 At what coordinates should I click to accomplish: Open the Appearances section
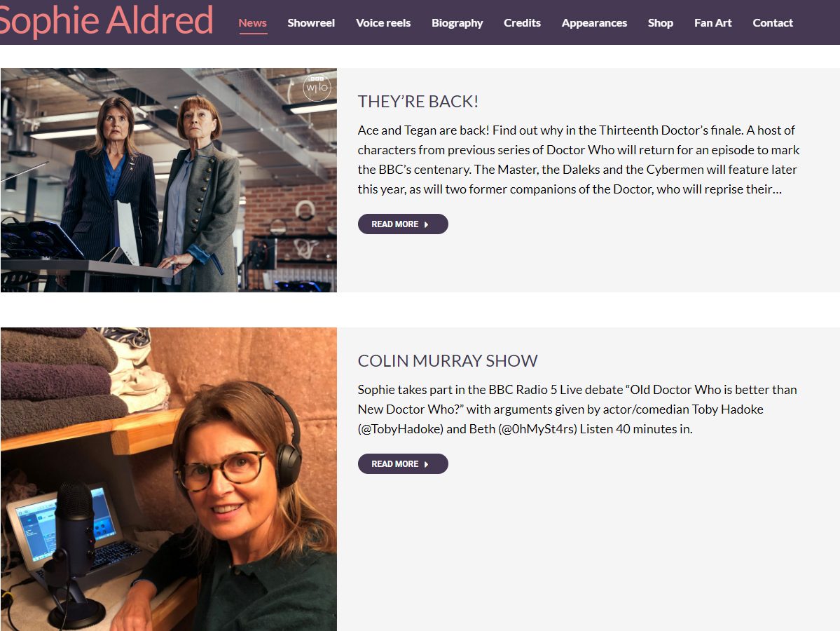(x=594, y=22)
